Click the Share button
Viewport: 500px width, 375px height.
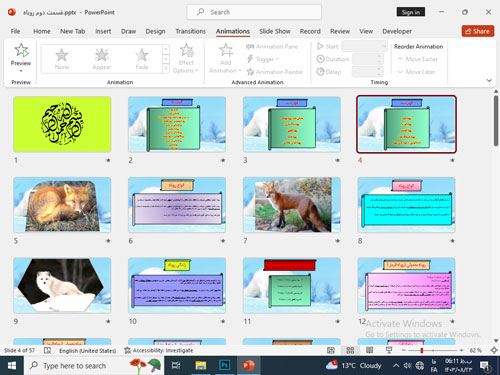(x=478, y=31)
